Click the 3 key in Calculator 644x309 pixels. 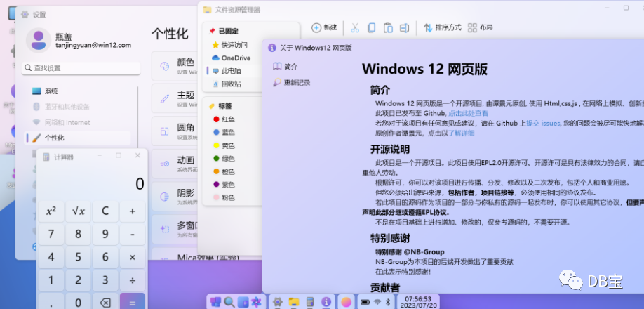[105, 280]
